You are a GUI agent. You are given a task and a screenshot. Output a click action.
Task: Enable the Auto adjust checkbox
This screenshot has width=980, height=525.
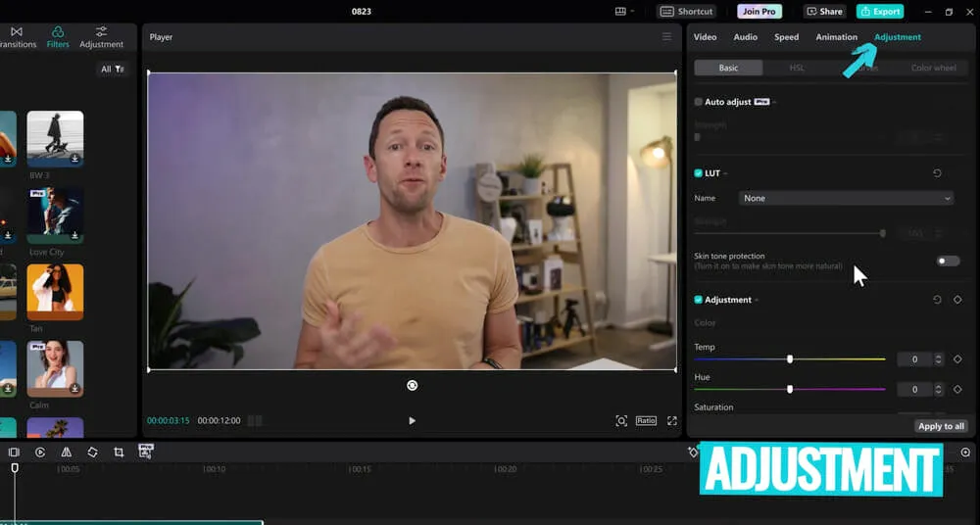point(699,102)
